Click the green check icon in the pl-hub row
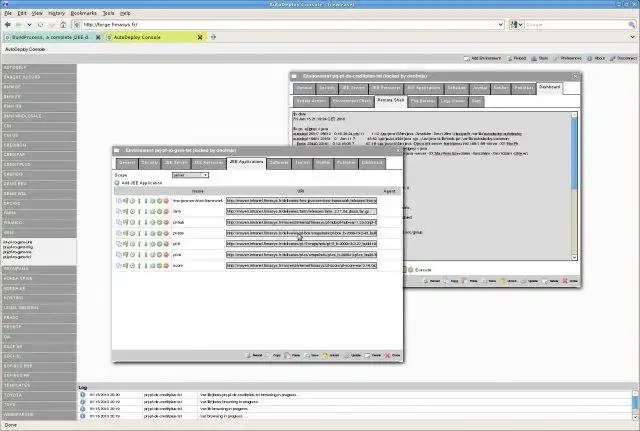The height and width of the screenshot is (431, 640). click(x=160, y=222)
